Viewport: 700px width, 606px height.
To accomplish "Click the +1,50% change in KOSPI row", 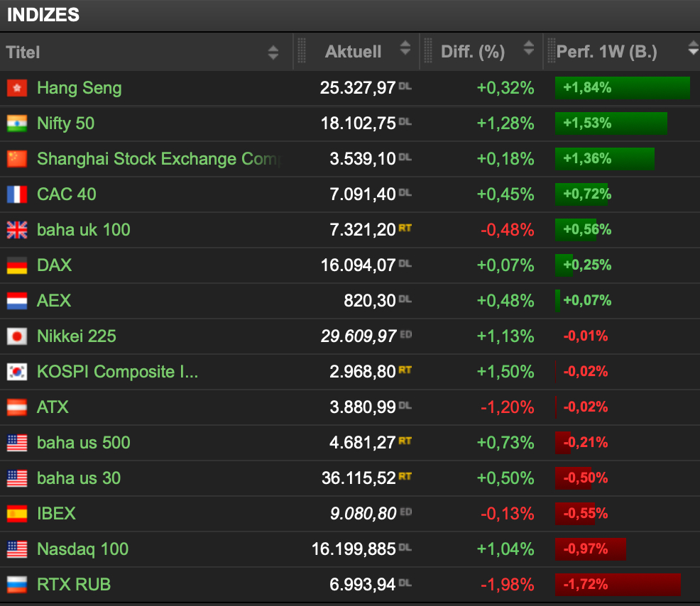I will click(505, 372).
